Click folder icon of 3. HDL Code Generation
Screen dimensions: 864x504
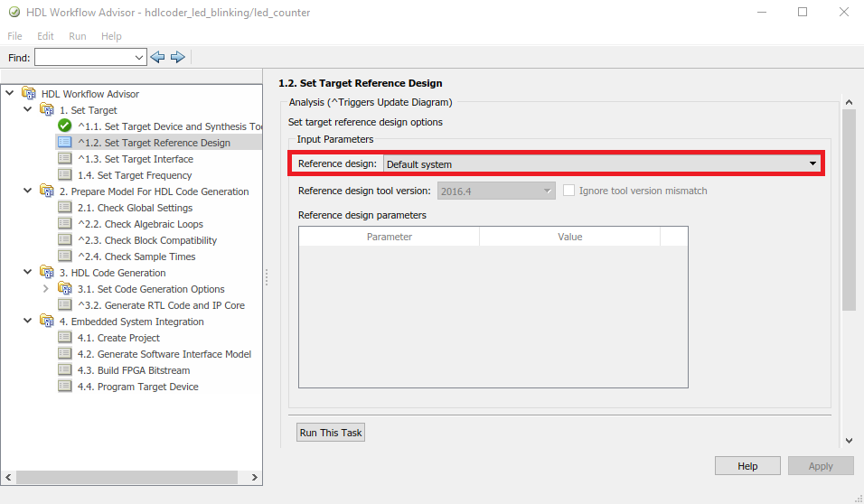pos(47,272)
